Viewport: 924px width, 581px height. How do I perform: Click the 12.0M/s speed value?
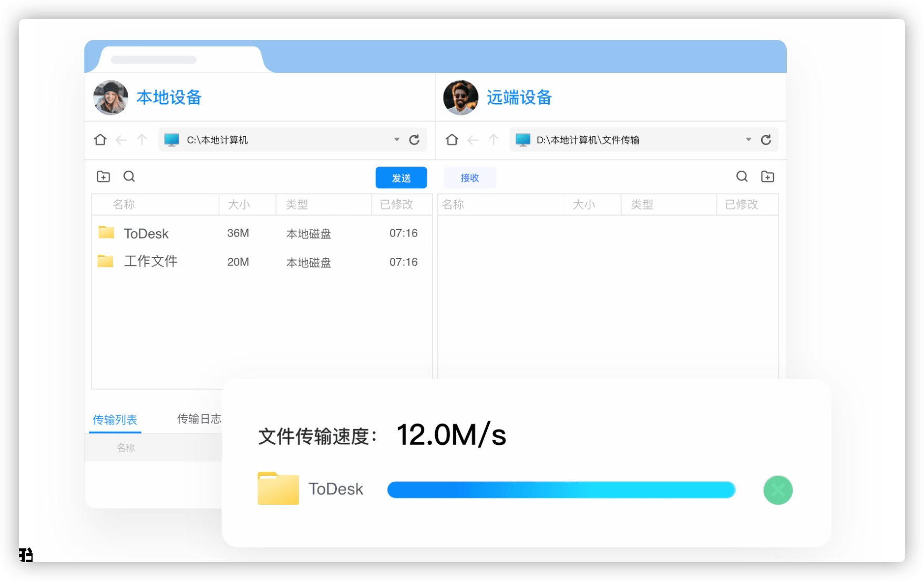[451, 435]
